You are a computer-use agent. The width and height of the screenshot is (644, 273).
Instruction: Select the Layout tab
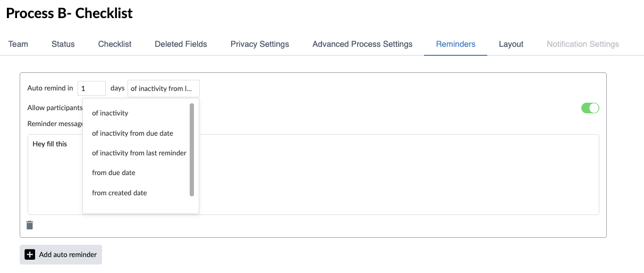(511, 44)
